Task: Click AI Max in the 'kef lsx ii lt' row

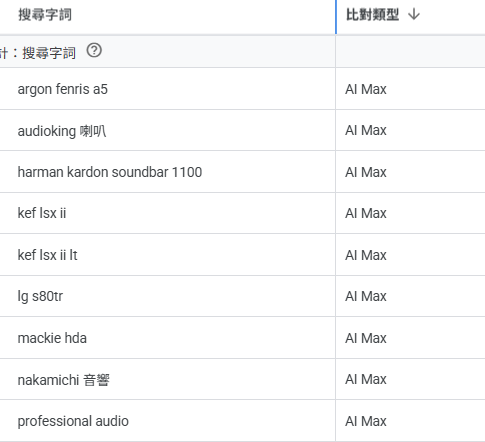Action: pyautogui.click(x=366, y=255)
